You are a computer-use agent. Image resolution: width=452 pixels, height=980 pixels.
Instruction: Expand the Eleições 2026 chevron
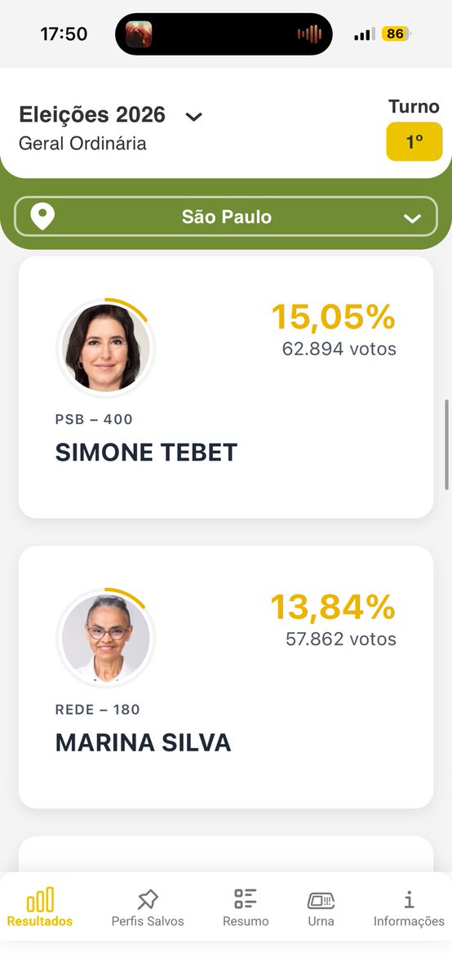coord(193,117)
